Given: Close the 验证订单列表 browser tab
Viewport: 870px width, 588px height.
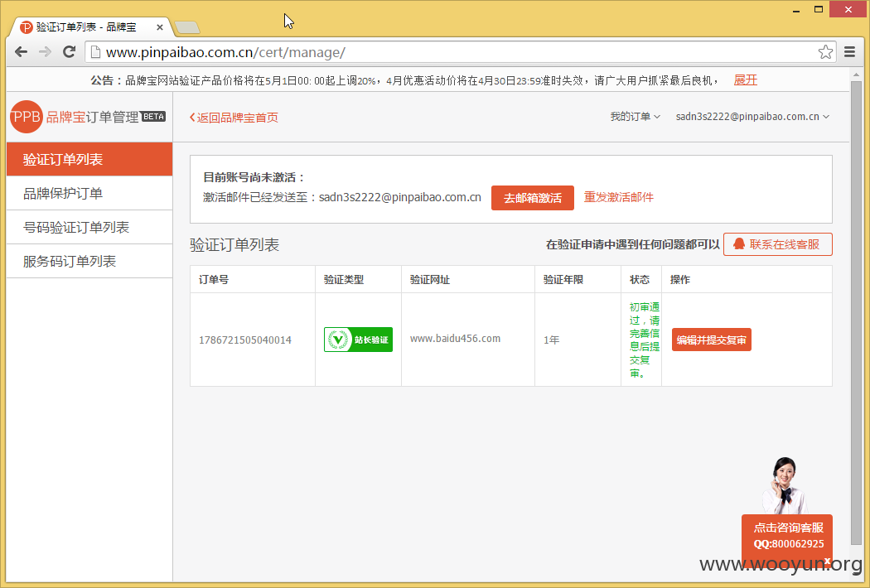Looking at the screenshot, I should click(160, 27).
